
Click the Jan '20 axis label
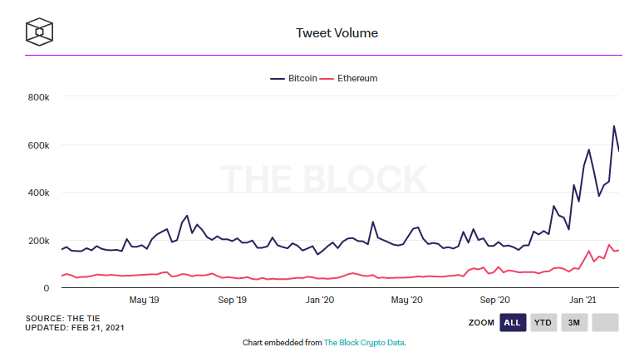coord(320,300)
